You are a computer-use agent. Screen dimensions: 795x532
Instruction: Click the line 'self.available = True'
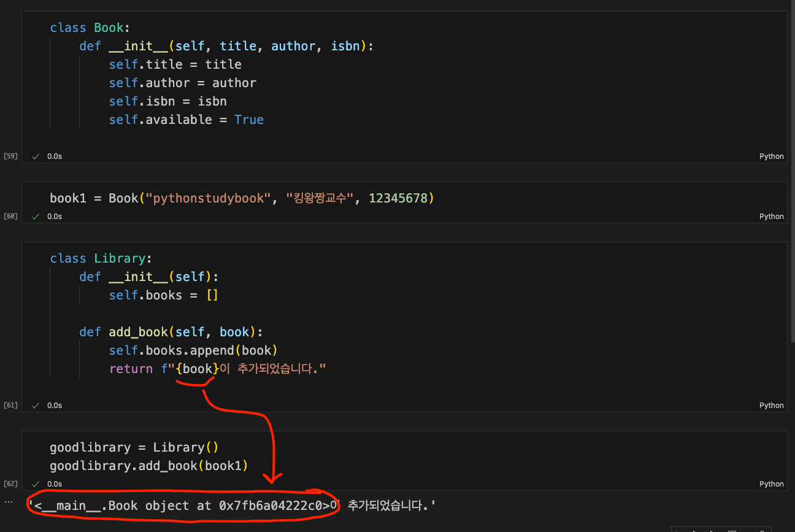tap(186, 120)
